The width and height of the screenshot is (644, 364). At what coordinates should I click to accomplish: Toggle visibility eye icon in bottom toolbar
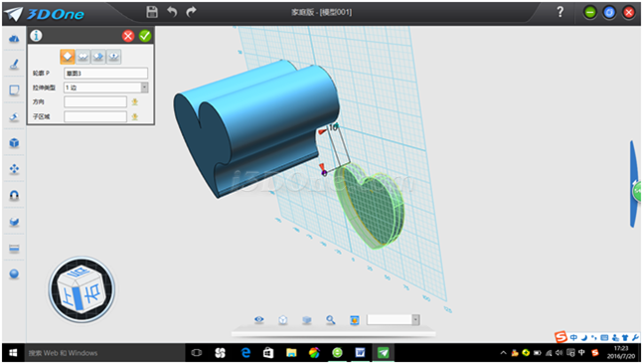pyautogui.click(x=259, y=319)
